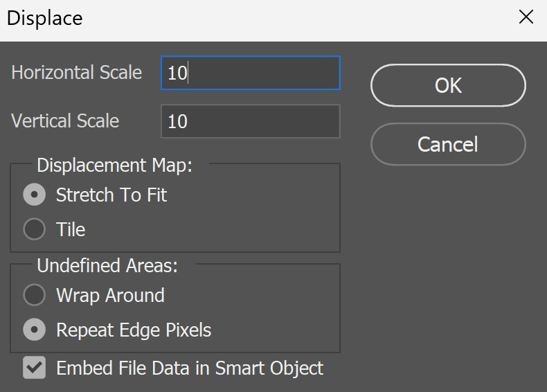This screenshot has height=392, width=547.
Task: Click the Horizontal Scale label
Action: (76, 73)
